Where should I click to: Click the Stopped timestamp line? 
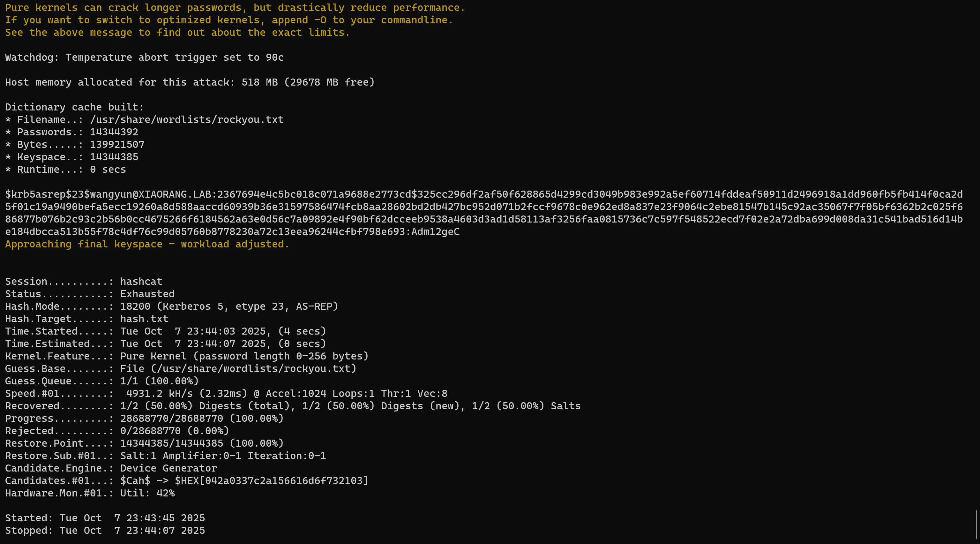(x=105, y=531)
